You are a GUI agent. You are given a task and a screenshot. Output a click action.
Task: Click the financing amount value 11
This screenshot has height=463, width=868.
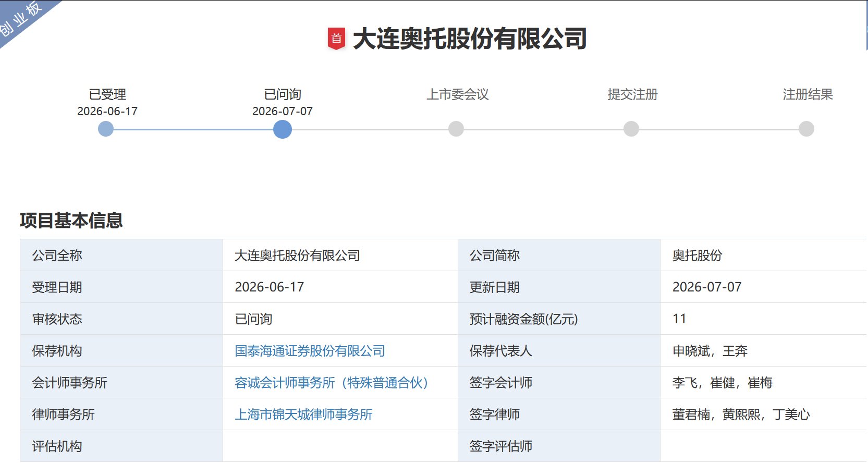(x=679, y=319)
